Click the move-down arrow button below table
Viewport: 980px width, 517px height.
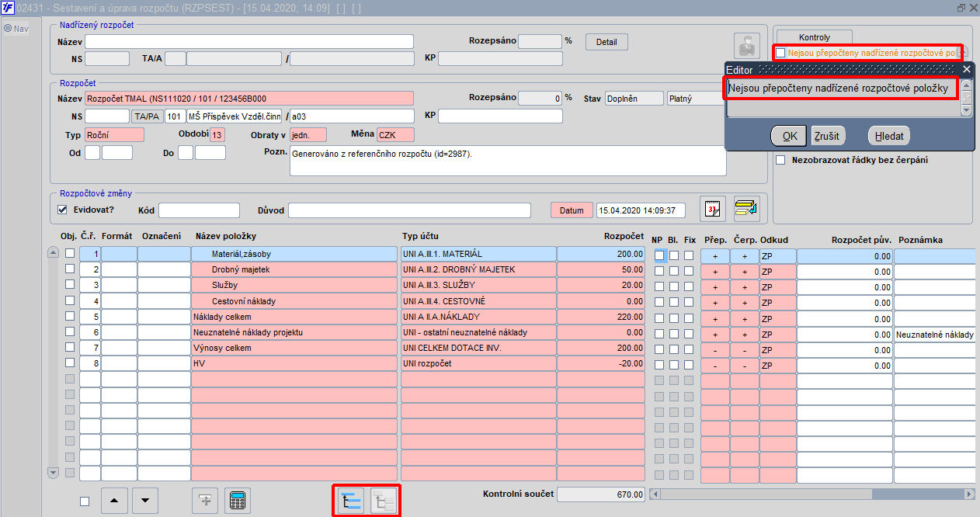[145, 501]
